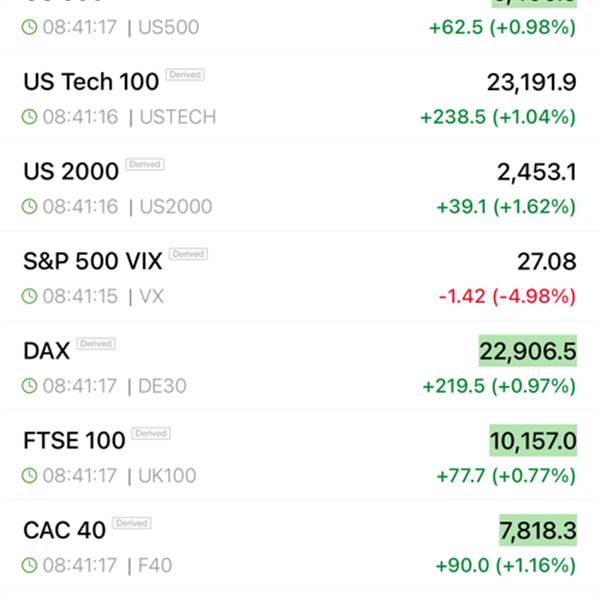Click the clock icon in USTECH row
The height and width of the screenshot is (600, 600).
pyautogui.click(x=30, y=117)
